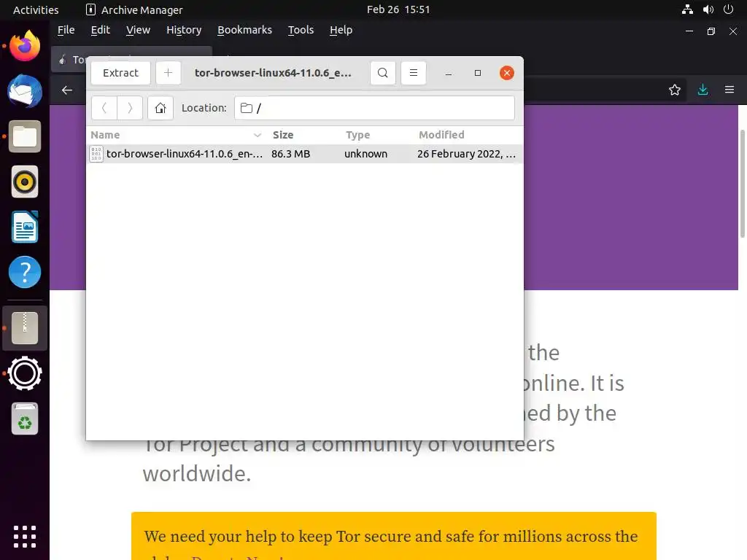Click the Firefox back arrow

[67, 90]
